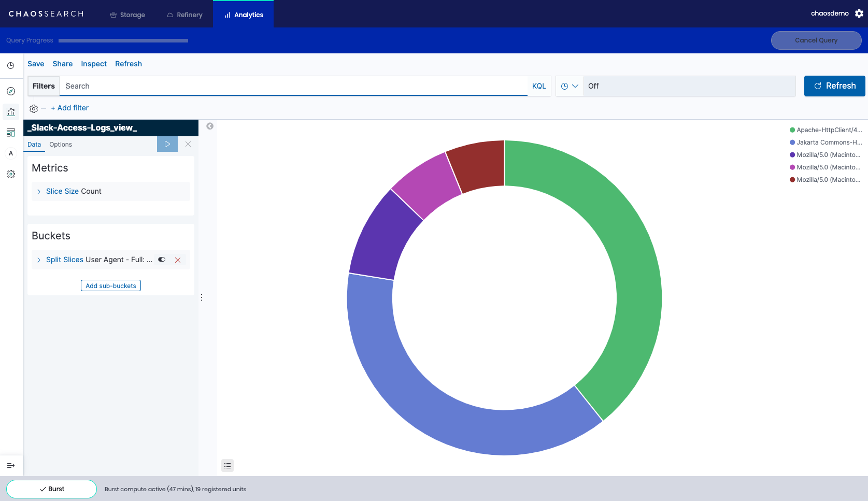This screenshot has height=501, width=868.
Task: Expand the Slice Size Count metric
Action: [x=111, y=191]
